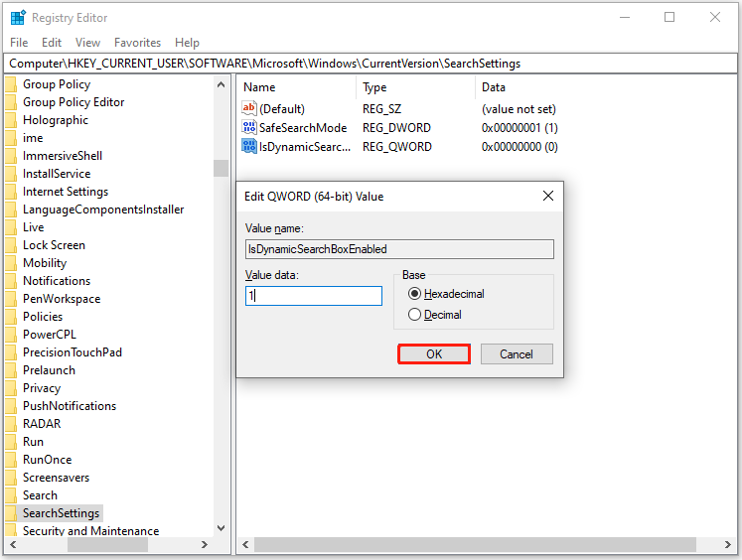Image resolution: width=742 pixels, height=560 pixels.
Task: Open the File menu
Action: (19, 43)
